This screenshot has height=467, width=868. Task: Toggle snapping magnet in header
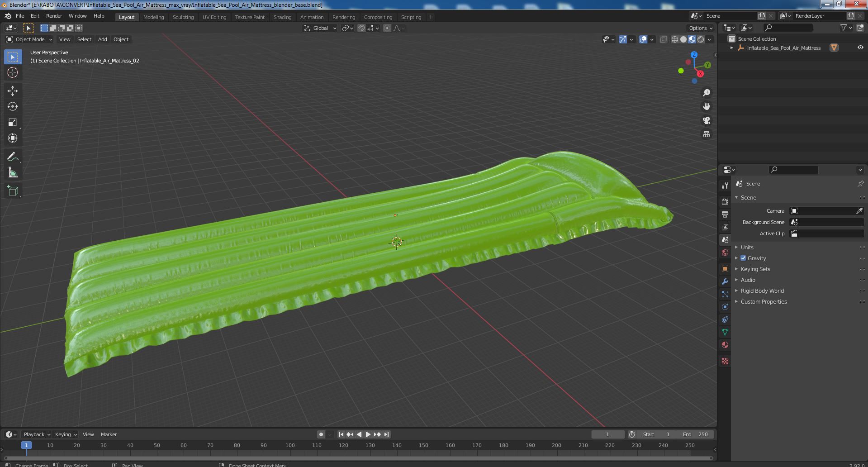point(361,28)
